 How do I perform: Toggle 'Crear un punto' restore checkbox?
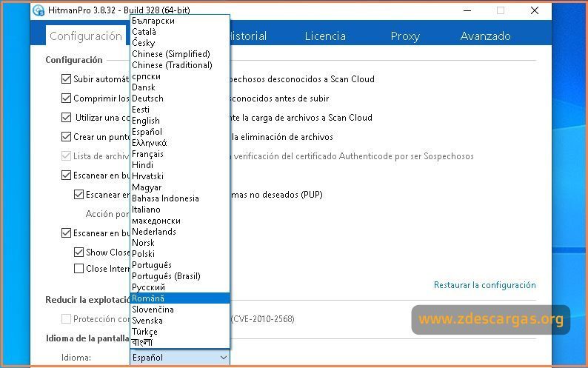pos(66,136)
